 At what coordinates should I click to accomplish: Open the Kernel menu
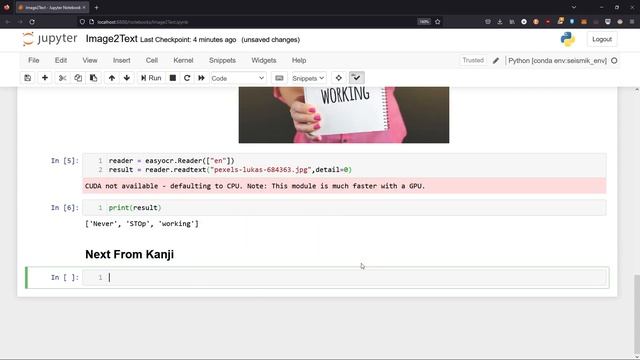[183, 60]
